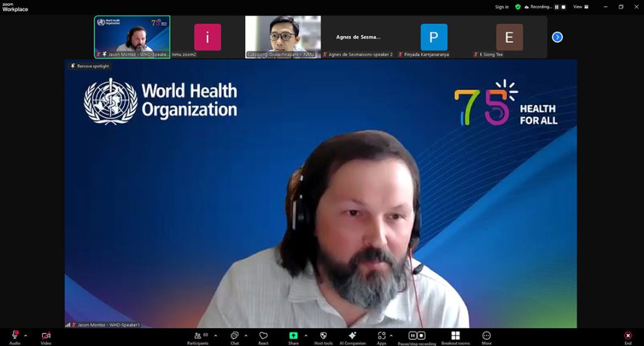
Task: Open the Chat panel
Action: point(235,337)
